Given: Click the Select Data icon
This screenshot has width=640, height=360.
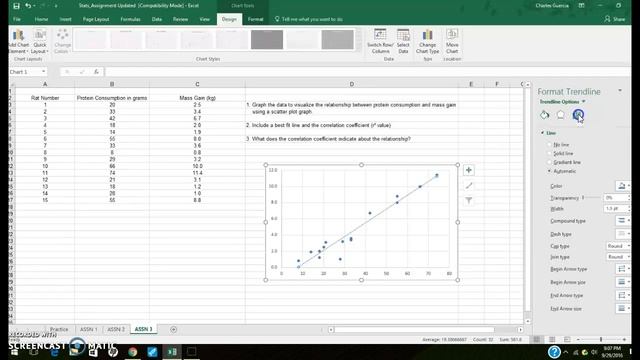Looking at the screenshot, I should click(403, 41).
